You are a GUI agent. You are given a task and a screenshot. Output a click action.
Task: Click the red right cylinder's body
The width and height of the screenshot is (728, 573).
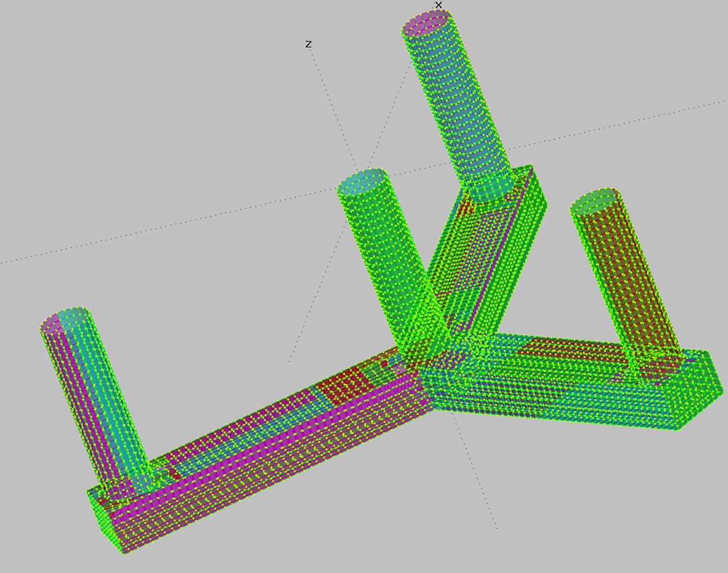point(627,278)
